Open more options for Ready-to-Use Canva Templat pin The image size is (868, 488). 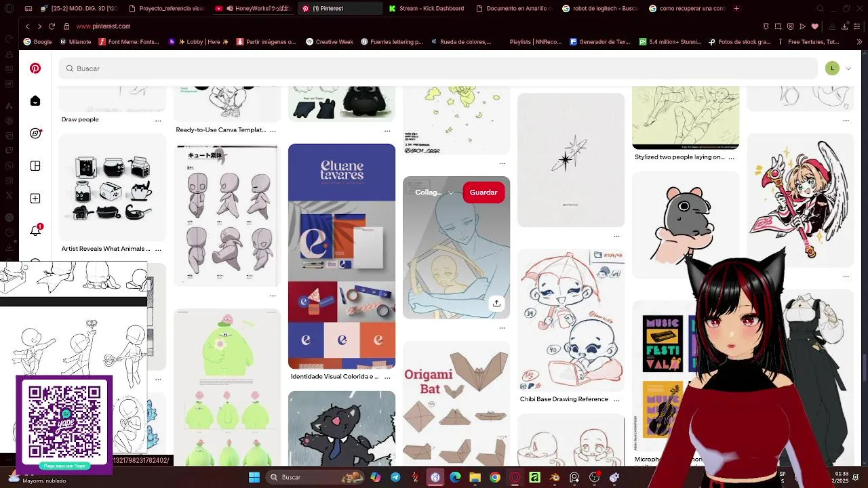273,130
